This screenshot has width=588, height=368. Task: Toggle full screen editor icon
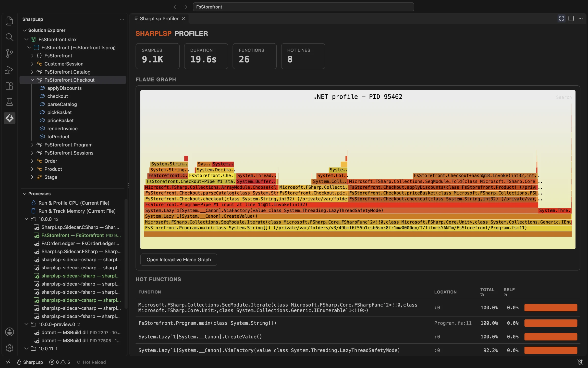click(562, 18)
